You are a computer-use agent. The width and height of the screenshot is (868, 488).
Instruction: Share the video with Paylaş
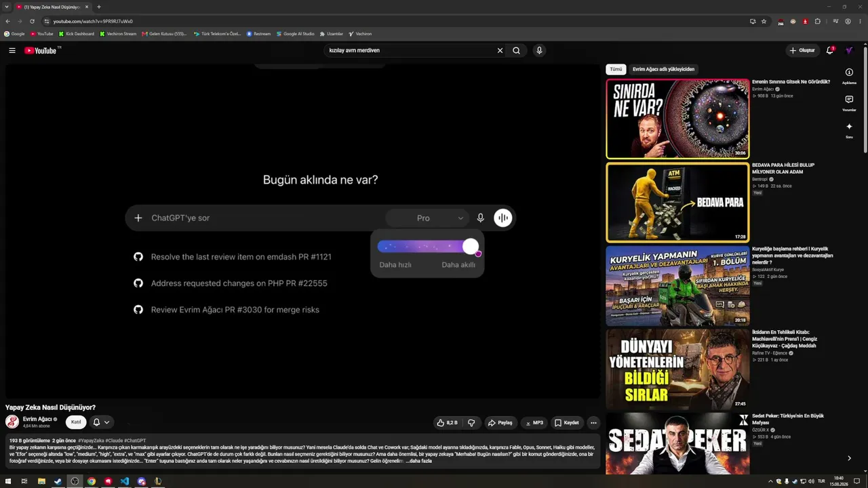pyautogui.click(x=500, y=423)
